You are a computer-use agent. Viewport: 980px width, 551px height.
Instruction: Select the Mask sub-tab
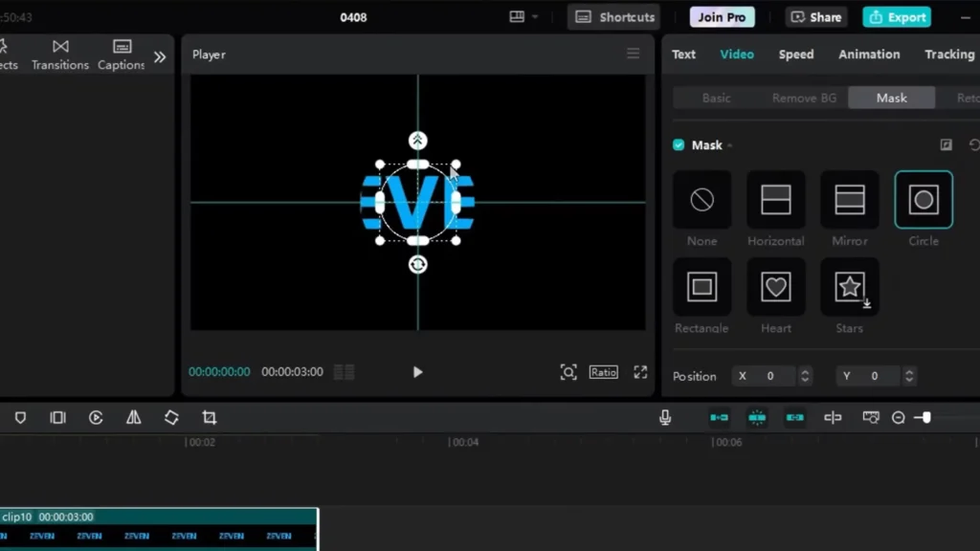891,99
